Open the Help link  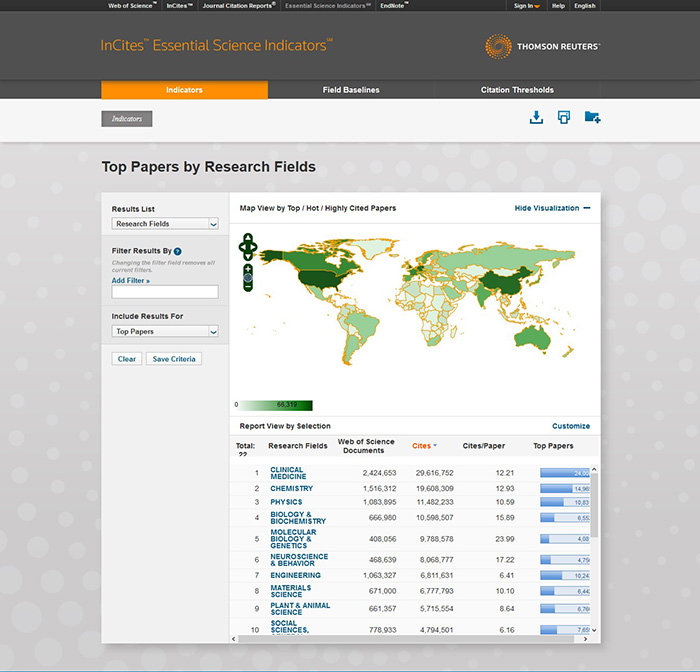(558, 6)
